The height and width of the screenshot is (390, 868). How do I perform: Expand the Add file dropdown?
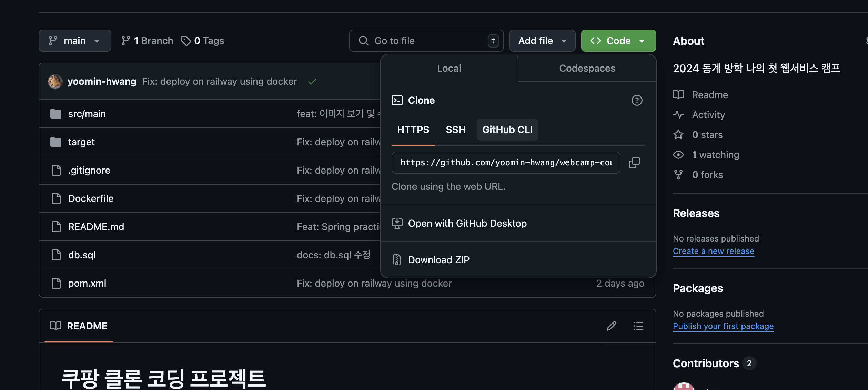(542, 41)
